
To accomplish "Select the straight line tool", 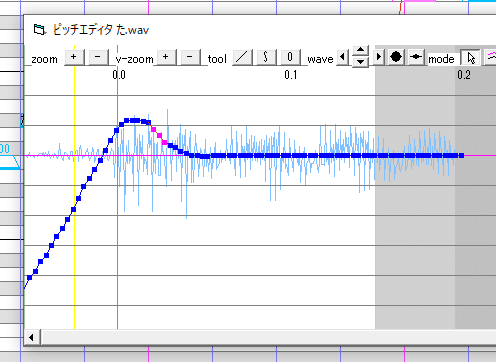I will (242, 57).
